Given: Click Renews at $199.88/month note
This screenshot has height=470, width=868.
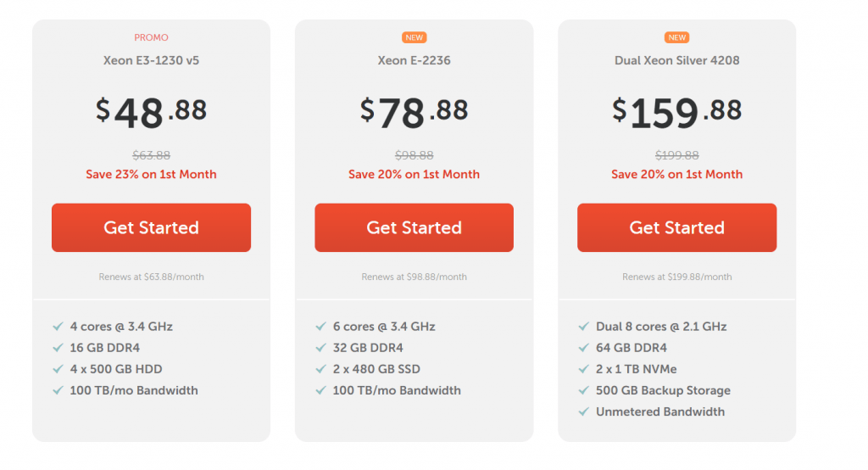Looking at the screenshot, I should (x=676, y=277).
